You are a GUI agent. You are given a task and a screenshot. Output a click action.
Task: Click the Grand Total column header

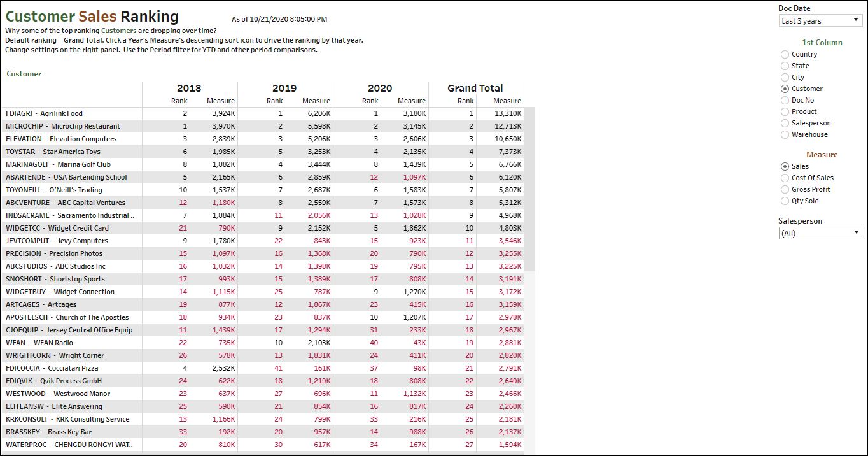pyautogui.click(x=475, y=88)
